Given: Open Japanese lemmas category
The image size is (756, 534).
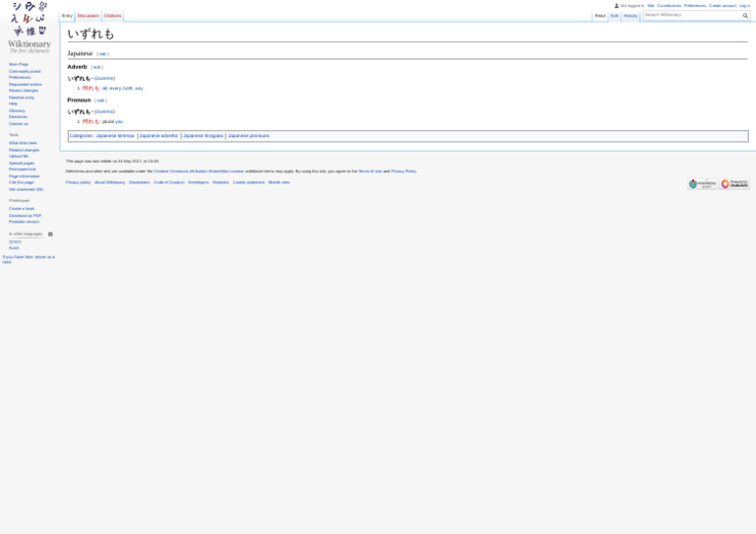Looking at the screenshot, I should tap(115, 136).
